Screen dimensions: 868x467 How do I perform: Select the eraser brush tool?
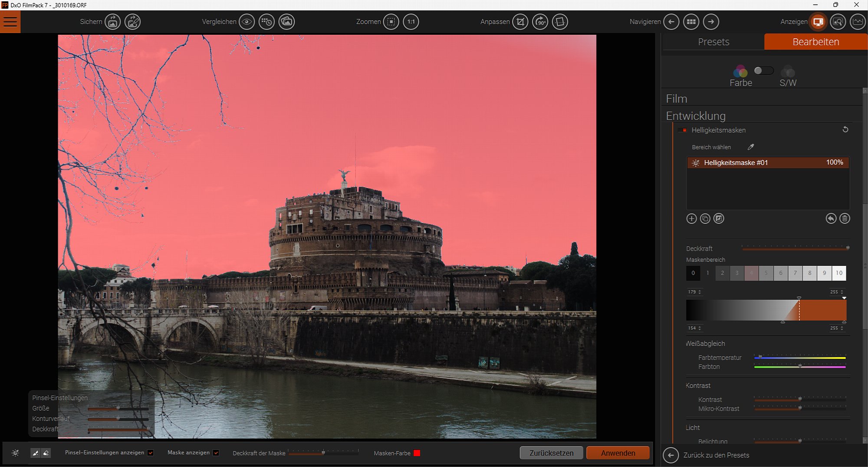tap(46, 453)
